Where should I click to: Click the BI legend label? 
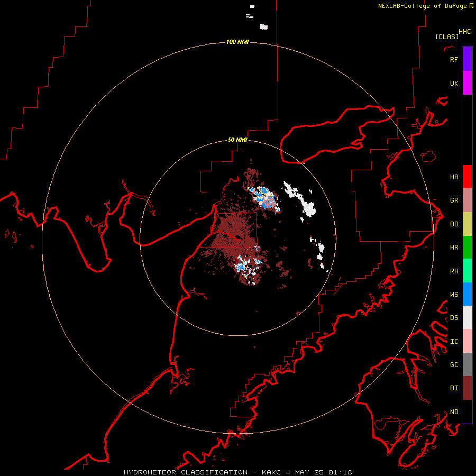pos(454,388)
